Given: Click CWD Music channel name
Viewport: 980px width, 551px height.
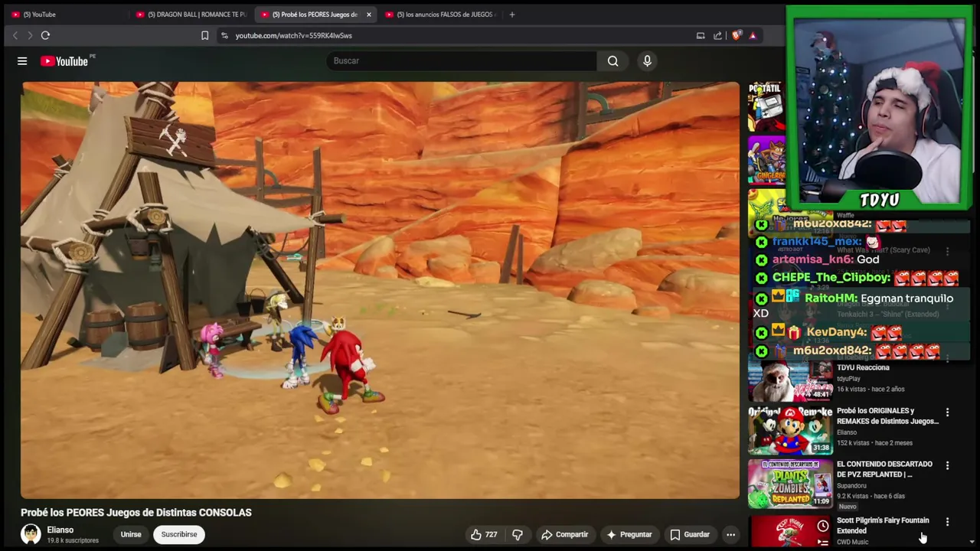Looking at the screenshot, I should (x=852, y=542).
